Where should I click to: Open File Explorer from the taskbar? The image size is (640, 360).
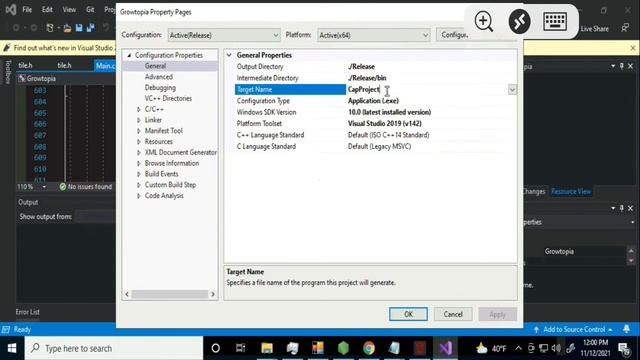(x=267, y=348)
